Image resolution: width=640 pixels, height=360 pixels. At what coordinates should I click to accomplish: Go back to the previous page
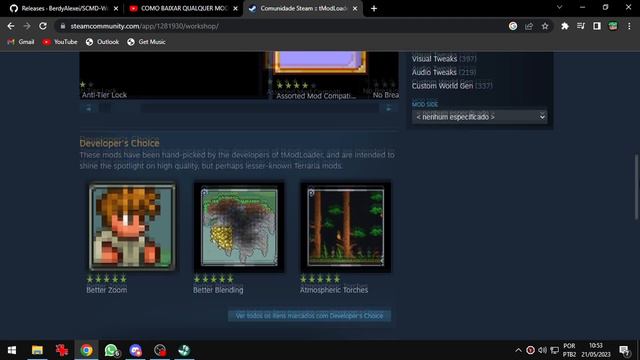11,26
